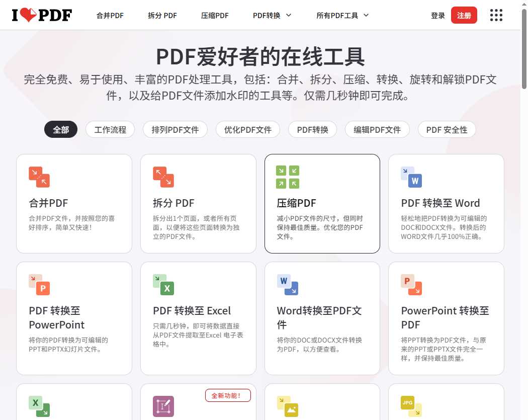Open 拆分 PDF from the navigation bar
This screenshot has width=528, height=420.
click(162, 15)
